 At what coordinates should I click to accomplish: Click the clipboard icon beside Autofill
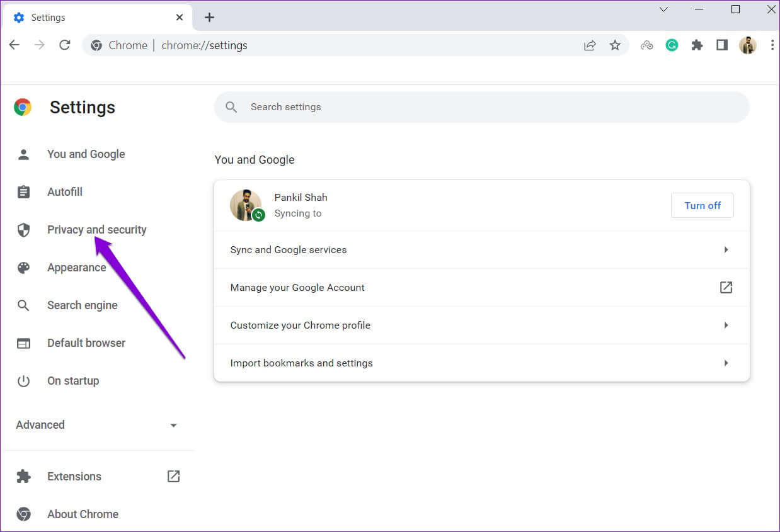(23, 192)
